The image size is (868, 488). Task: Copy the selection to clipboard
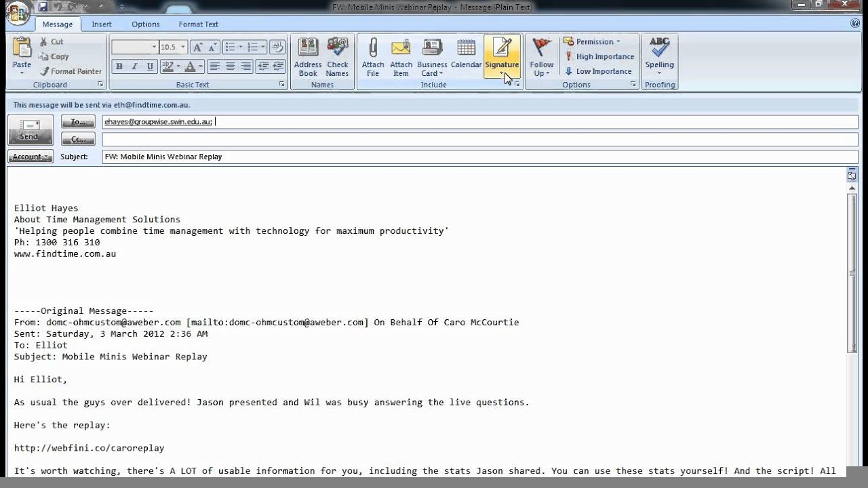54,57
